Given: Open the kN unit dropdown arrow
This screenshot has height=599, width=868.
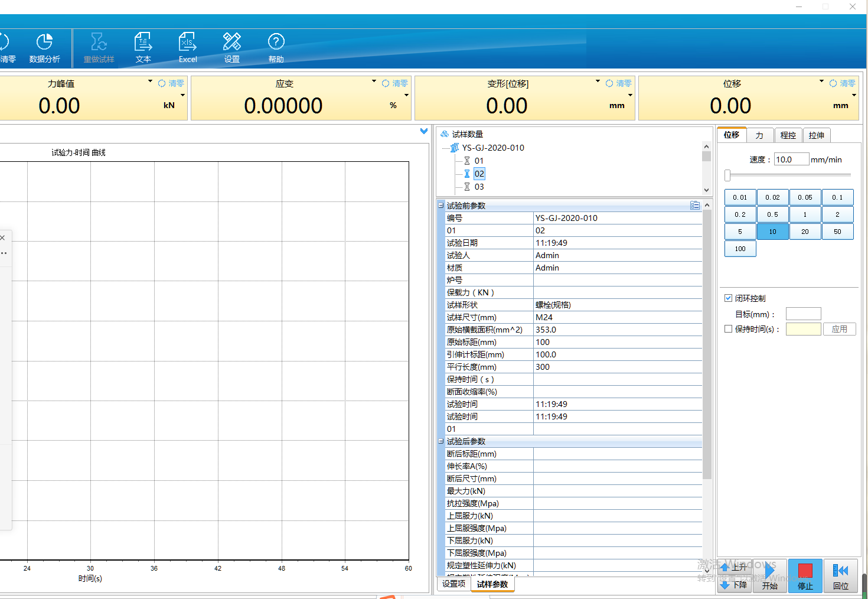Looking at the screenshot, I should [x=182, y=95].
